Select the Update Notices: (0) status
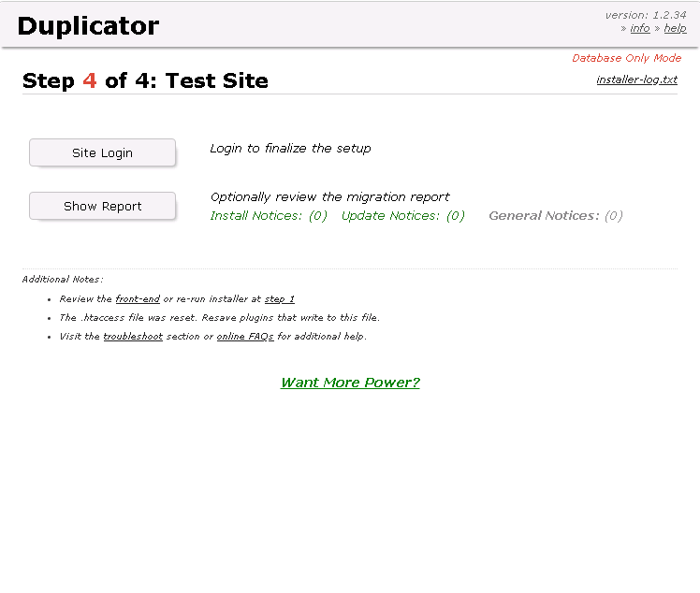This screenshot has height=593, width=700. 402,216
